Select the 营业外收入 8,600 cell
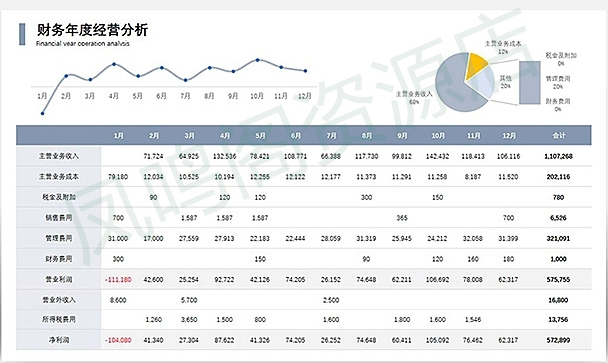Screen dimensions: 608x363 coord(118,300)
